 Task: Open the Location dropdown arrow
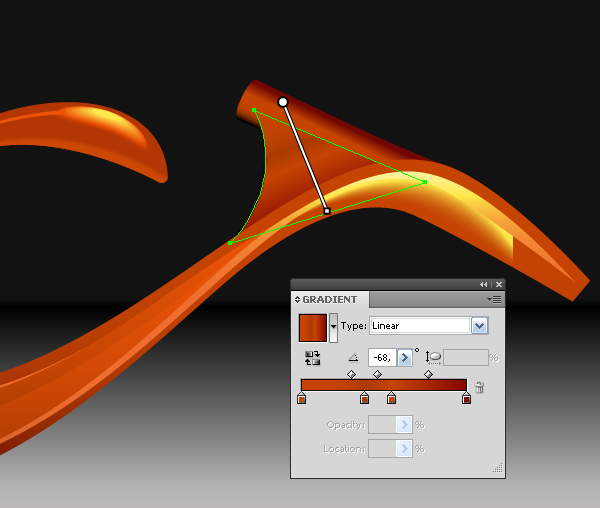(404, 448)
